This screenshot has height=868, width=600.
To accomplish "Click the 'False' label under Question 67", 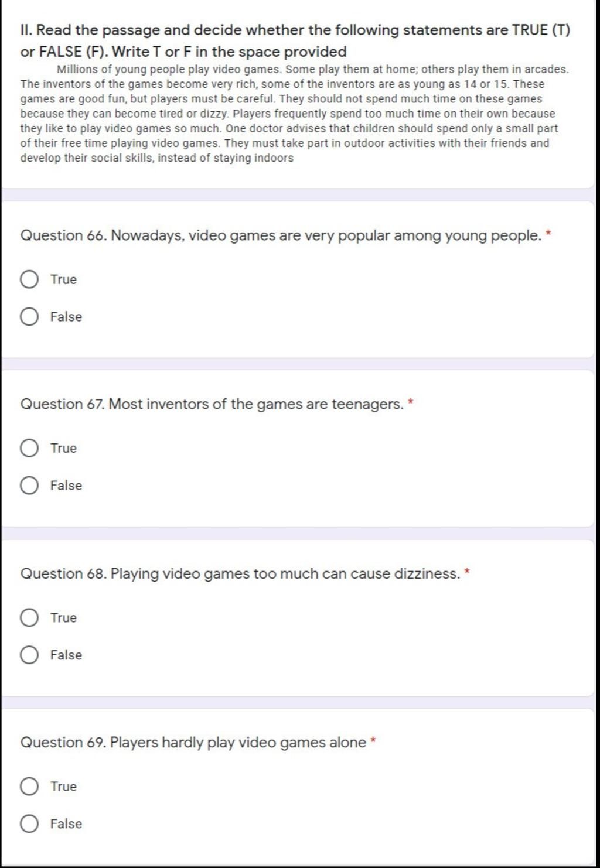I will point(66,486).
